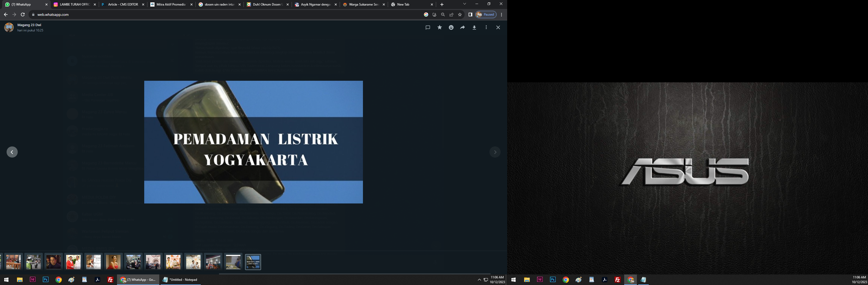Open WhatsApp viewer three-dot menu
Screen dimensions: 868x285
click(486, 28)
